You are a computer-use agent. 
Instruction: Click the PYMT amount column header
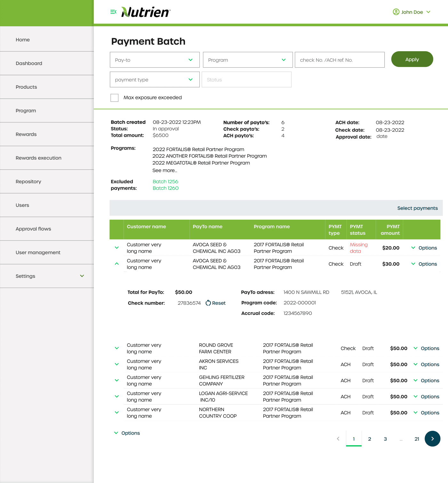pyautogui.click(x=390, y=230)
